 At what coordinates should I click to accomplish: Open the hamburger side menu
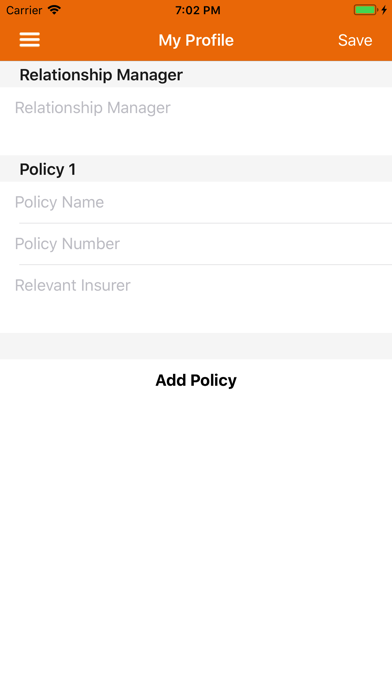click(29, 40)
